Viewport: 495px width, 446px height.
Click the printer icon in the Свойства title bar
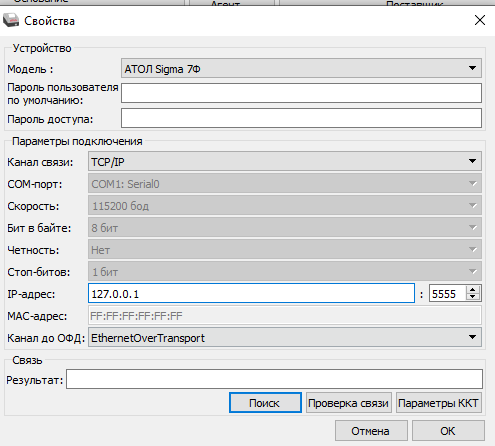click(11, 21)
